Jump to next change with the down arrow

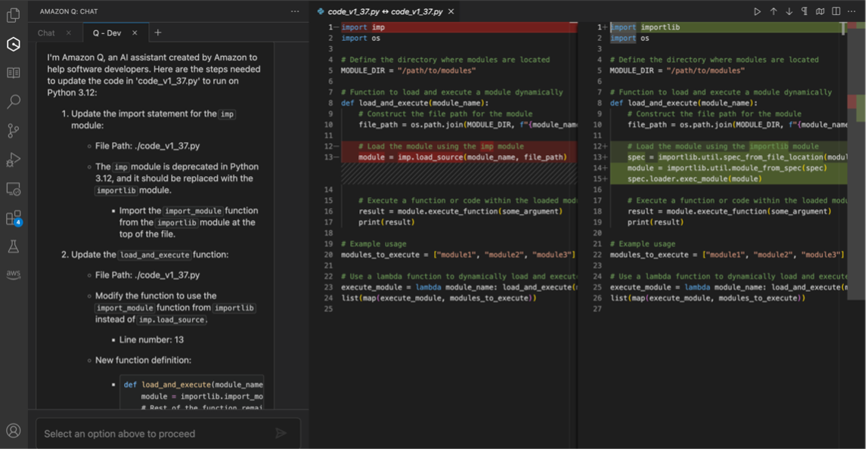click(789, 11)
